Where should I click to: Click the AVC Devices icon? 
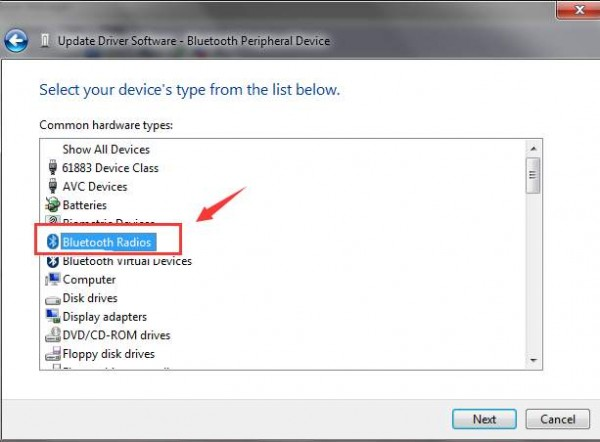click(53, 186)
